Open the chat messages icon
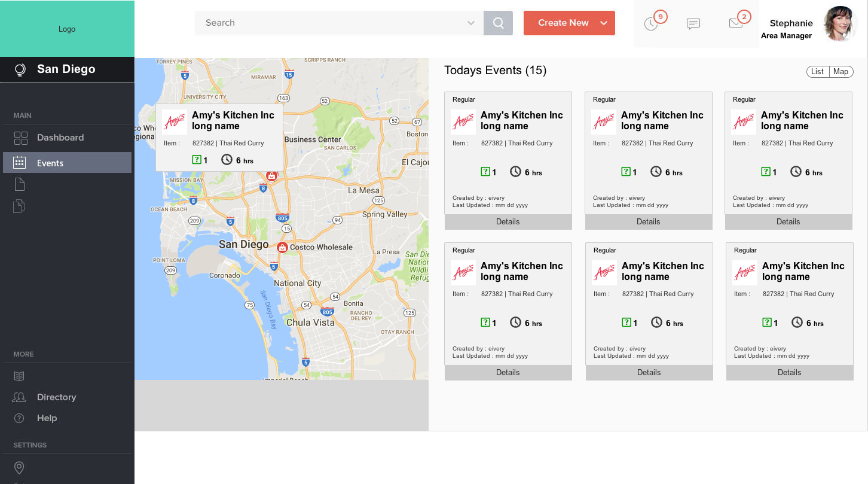868x484 pixels. tap(693, 24)
